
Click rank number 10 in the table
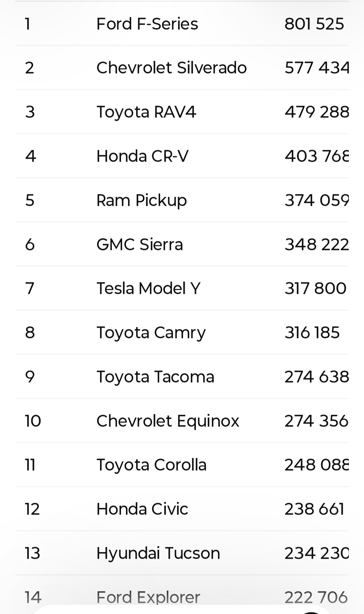[33, 421]
